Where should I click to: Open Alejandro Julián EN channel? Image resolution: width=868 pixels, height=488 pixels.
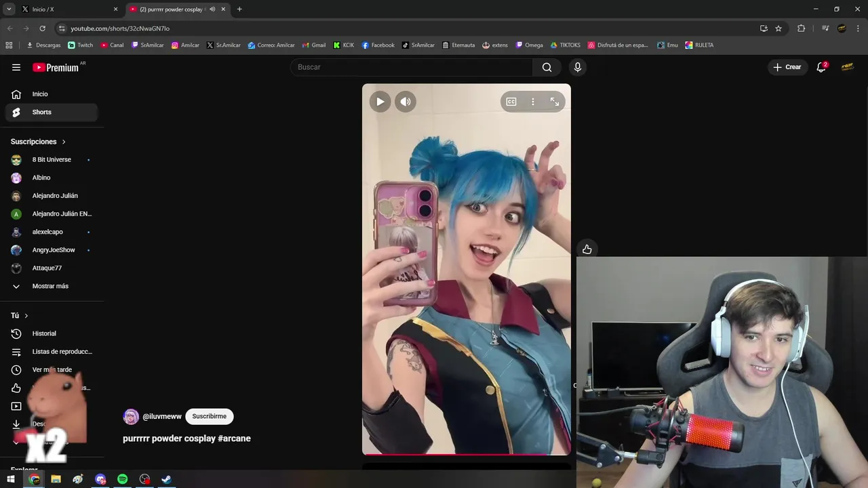[x=52, y=214]
